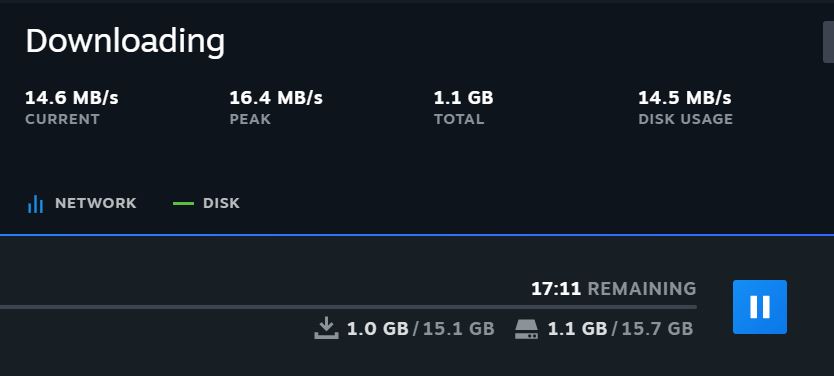The image size is (834, 376).
Task: Click the download progress bar
Action: point(348,307)
